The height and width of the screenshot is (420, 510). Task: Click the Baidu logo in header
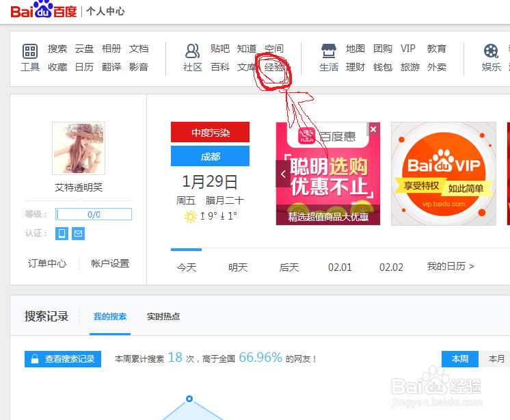pos(44,10)
